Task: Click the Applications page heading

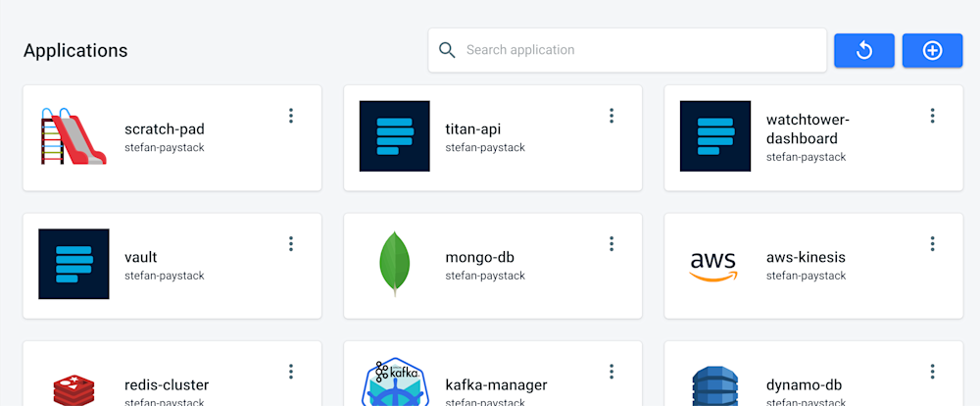Action: 75,51
